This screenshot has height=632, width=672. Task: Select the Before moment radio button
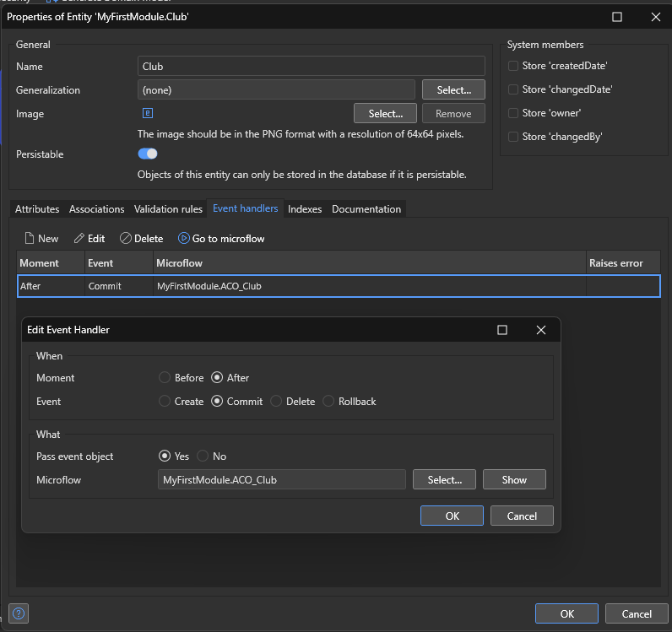pos(165,377)
